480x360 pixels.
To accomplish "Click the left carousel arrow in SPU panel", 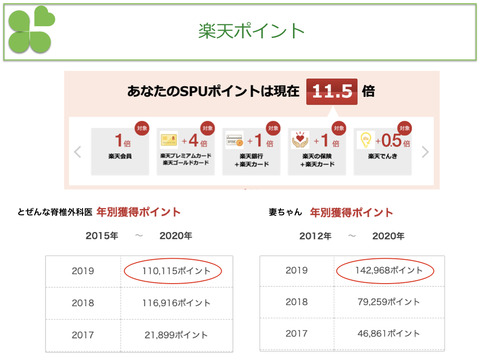I will [78, 152].
